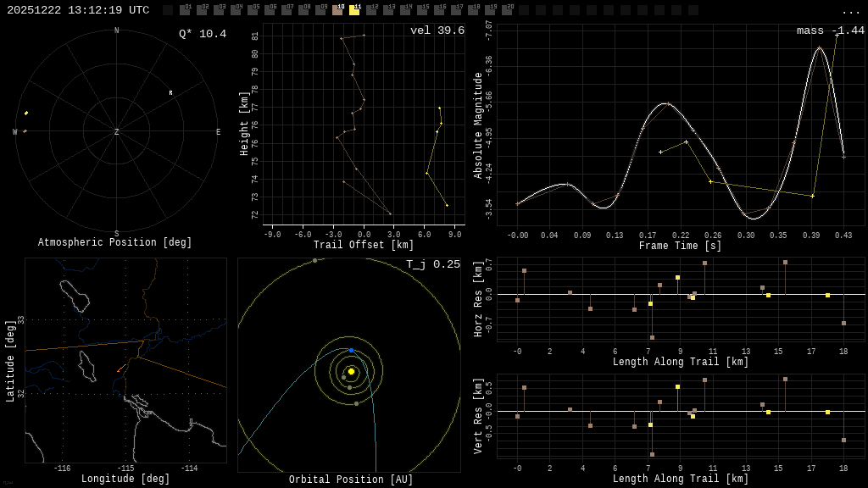868x488 pixels.
Task: Click the Trail Offset [km] axis label
Action: point(363,245)
